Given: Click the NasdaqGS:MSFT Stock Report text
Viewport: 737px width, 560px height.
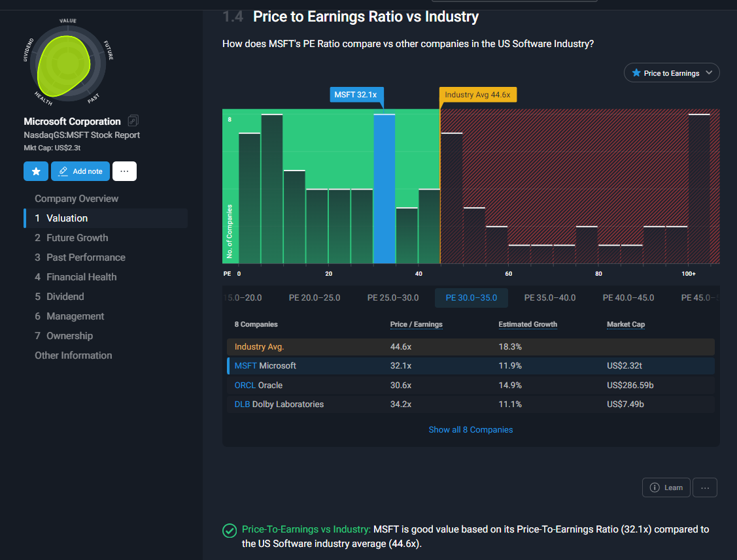Looking at the screenshot, I should (82, 135).
